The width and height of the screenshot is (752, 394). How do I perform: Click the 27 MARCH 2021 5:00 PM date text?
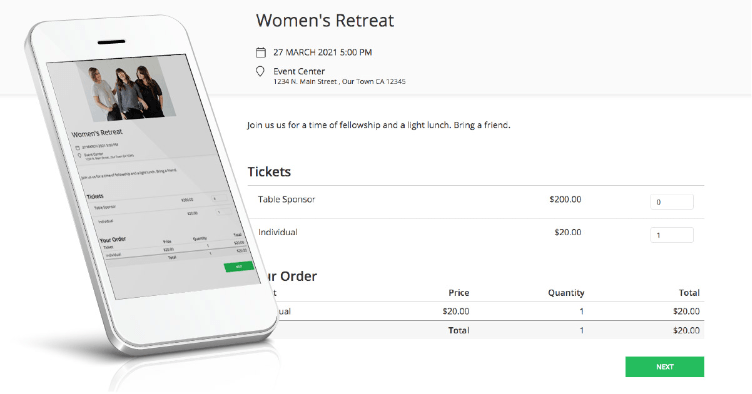[322, 52]
